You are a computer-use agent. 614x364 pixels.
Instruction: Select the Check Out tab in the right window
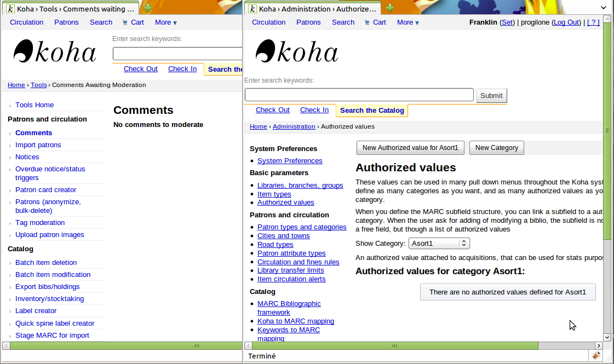(273, 110)
